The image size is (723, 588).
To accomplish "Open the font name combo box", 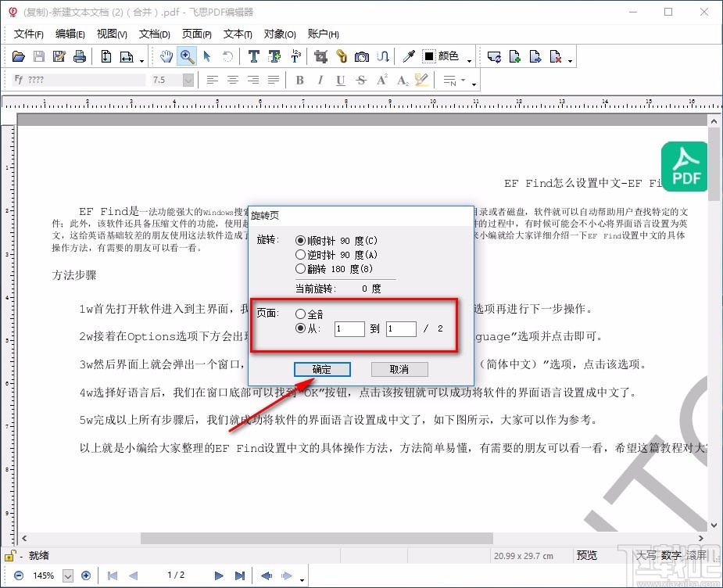I will pos(78,80).
